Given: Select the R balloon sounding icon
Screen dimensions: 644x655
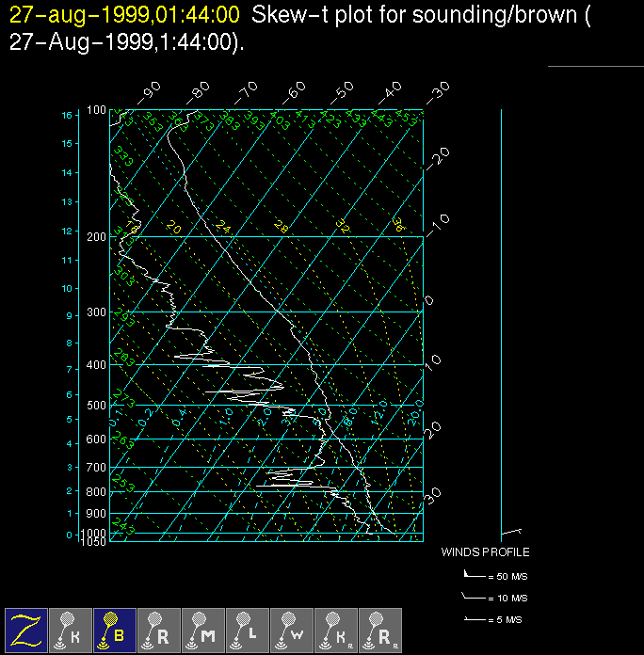Looking at the screenshot, I should point(160,630).
